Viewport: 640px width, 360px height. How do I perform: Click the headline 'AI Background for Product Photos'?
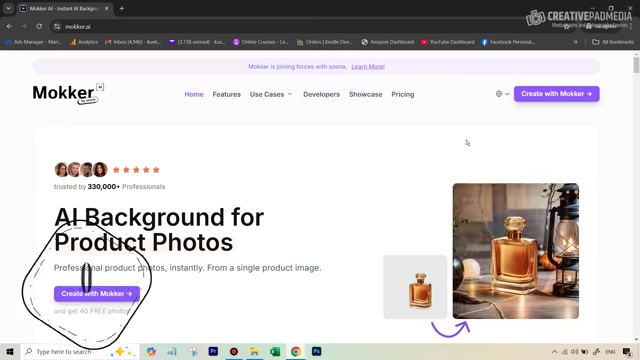159,229
